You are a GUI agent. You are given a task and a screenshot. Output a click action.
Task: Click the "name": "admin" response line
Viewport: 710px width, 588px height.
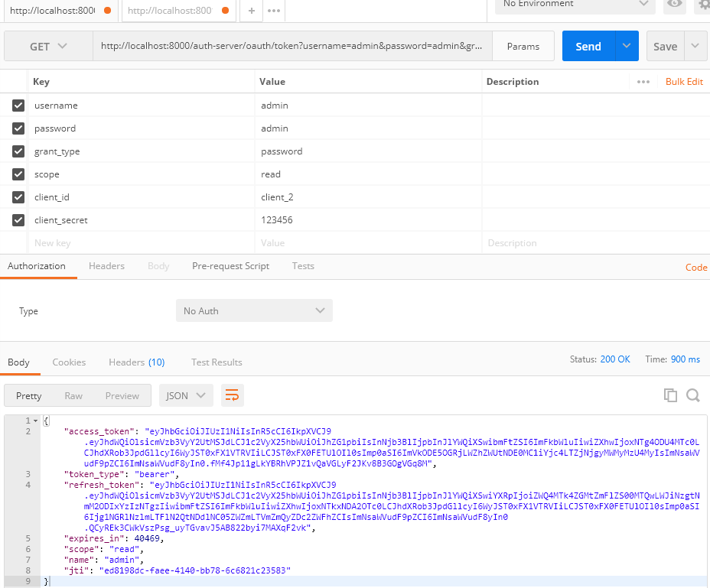[x=104, y=560]
